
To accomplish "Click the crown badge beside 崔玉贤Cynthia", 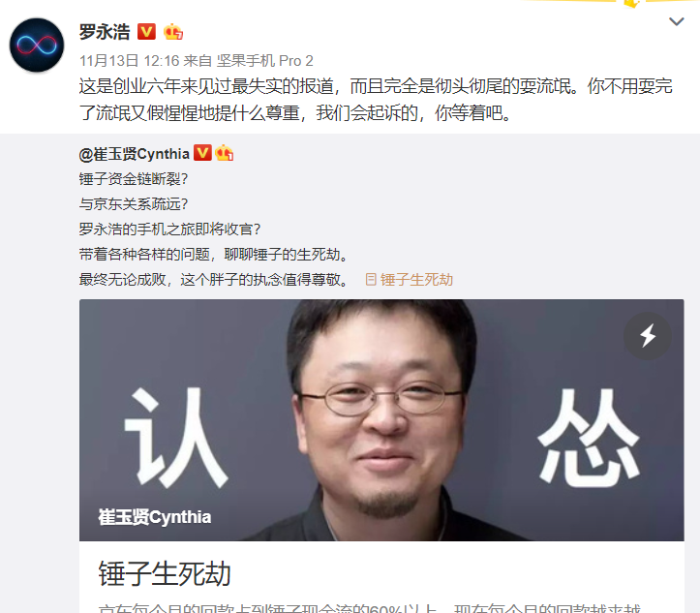I will pos(224,153).
